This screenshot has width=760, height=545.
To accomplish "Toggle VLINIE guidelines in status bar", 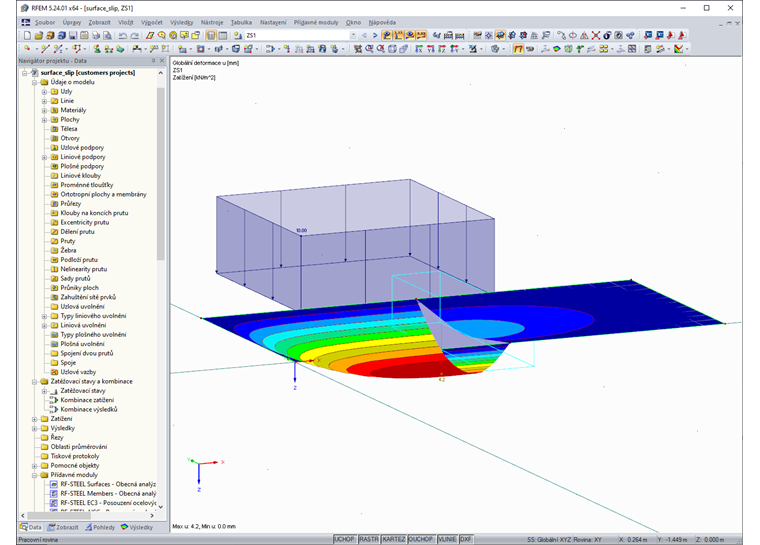I will 447,539.
